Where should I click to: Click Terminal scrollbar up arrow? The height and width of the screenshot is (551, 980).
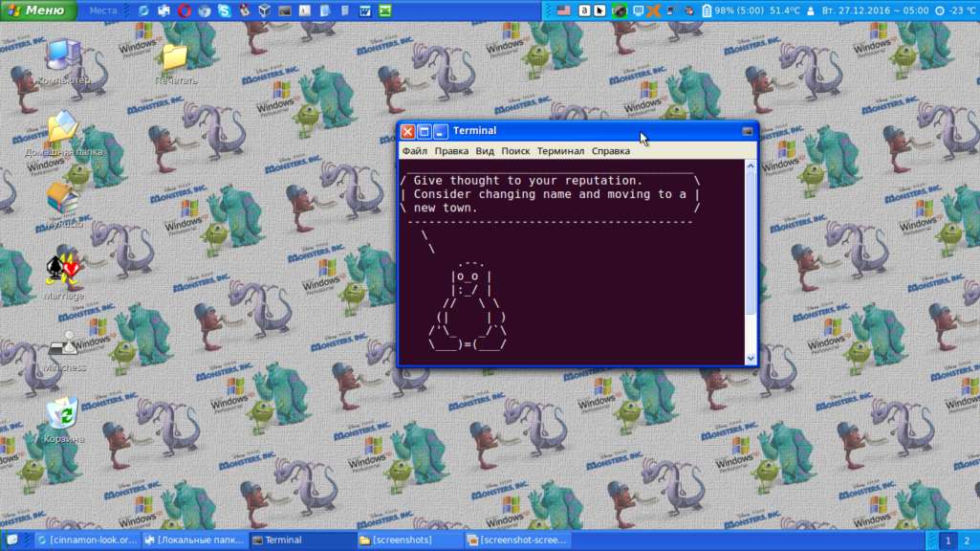[751, 166]
